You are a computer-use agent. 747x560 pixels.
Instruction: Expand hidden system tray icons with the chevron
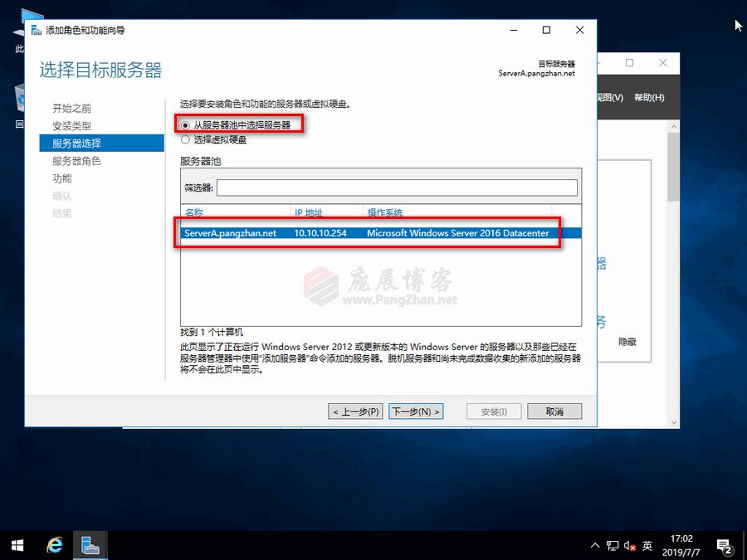(x=595, y=545)
